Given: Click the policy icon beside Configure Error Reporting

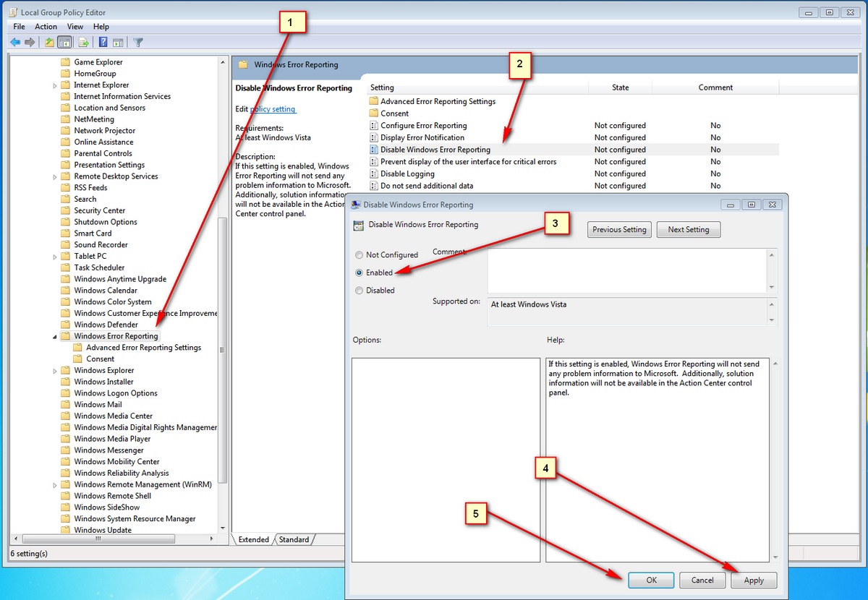Looking at the screenshot, I should click(374, 126).
